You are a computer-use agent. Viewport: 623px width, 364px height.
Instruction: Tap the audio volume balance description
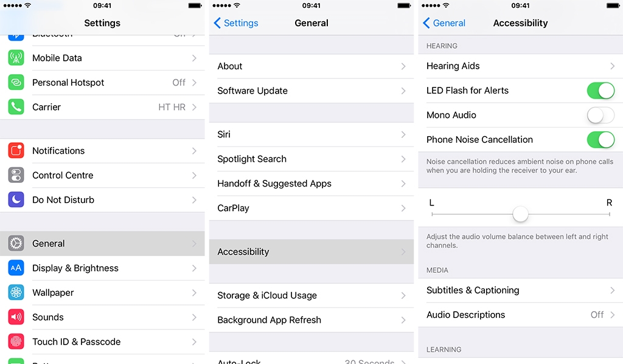click(x=517, y=241)
